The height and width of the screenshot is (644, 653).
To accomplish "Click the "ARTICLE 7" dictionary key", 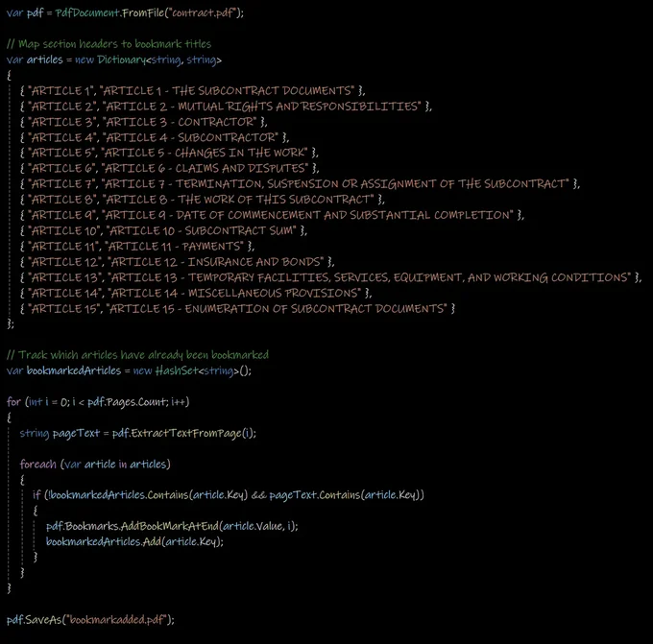I will [x=62, y=184].
